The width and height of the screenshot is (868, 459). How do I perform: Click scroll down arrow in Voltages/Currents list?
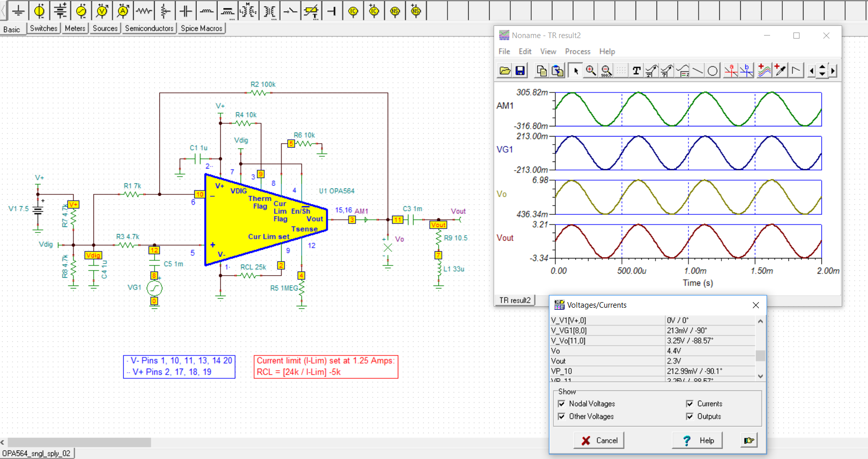click(x=760, y=376)
